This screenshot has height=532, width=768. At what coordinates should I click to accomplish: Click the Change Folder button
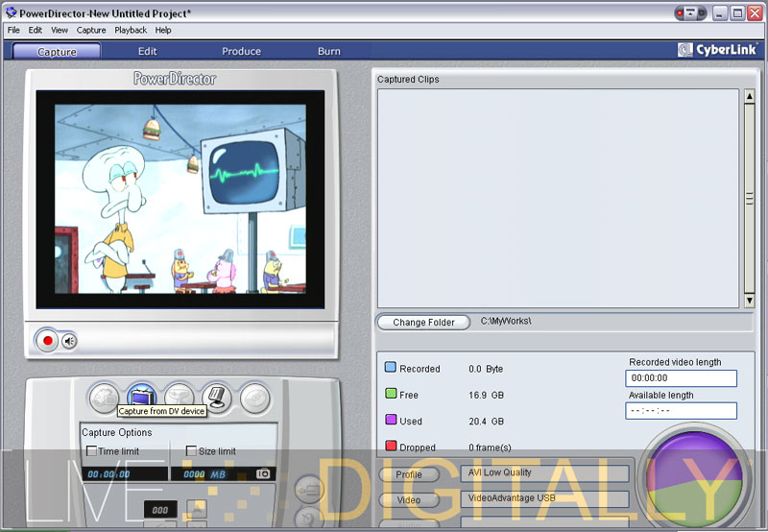422,323
